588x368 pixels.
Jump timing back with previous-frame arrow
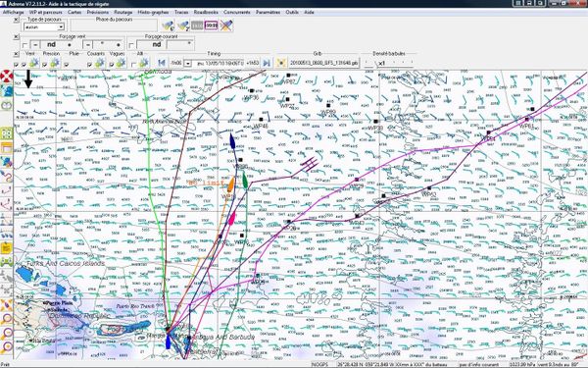[x=162, y=63]
